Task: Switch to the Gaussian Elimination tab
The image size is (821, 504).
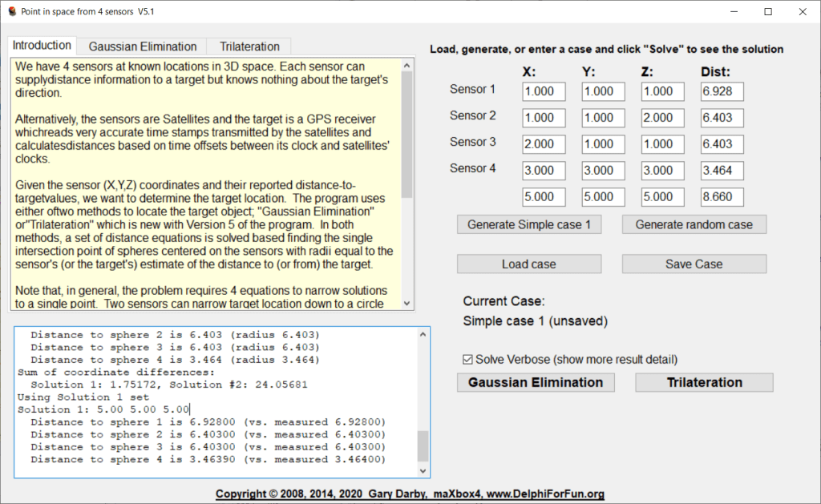Action: pyautogui.click(x=142, y=46)
